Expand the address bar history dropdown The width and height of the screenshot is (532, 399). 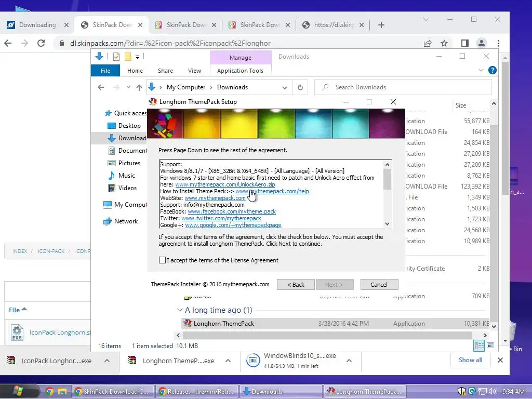[284, 87]
